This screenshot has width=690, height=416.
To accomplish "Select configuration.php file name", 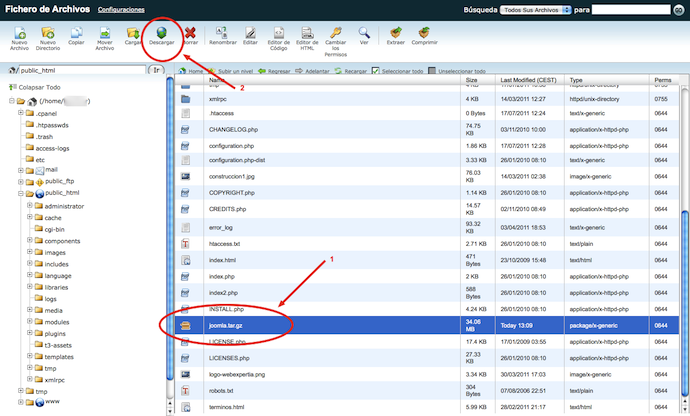I will click(x=231, y=146).
